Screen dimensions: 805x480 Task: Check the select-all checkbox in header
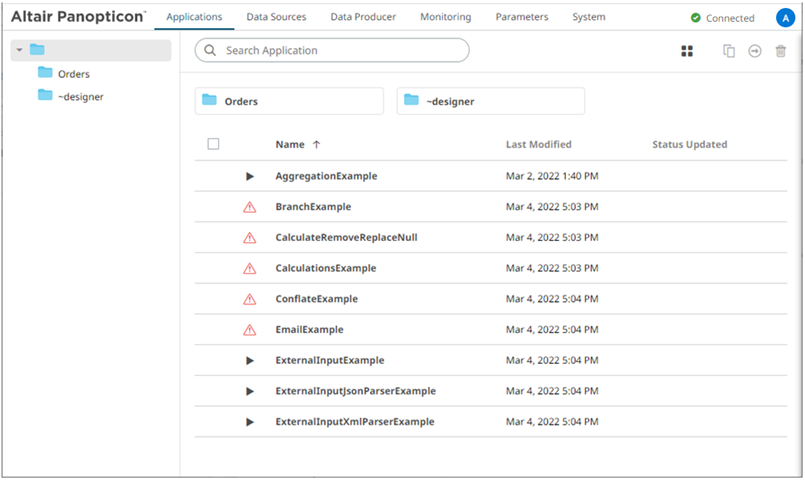[213, 144]
